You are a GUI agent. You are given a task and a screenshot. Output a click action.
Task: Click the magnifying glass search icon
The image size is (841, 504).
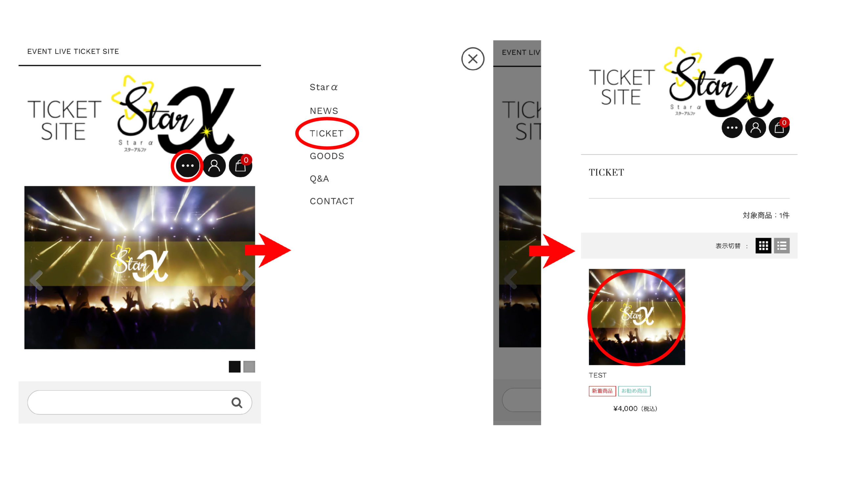[x=237, y=403]
